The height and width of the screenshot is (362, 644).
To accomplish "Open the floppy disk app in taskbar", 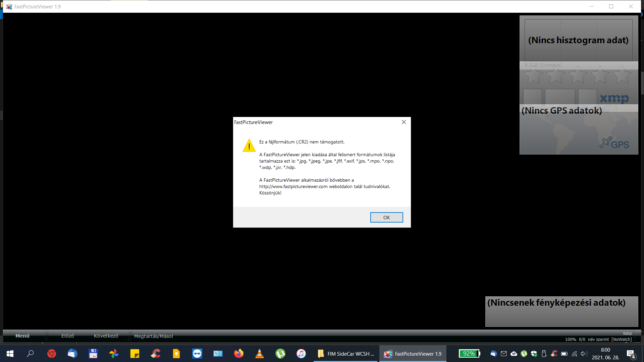I will [x=93, y=354].
